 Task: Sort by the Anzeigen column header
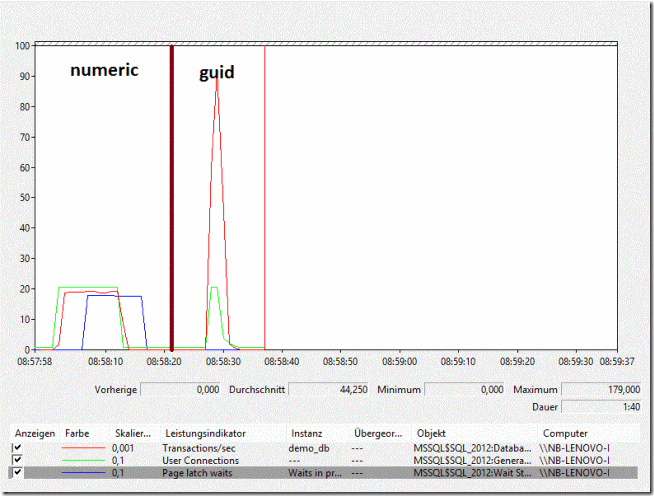click(35, 433)
